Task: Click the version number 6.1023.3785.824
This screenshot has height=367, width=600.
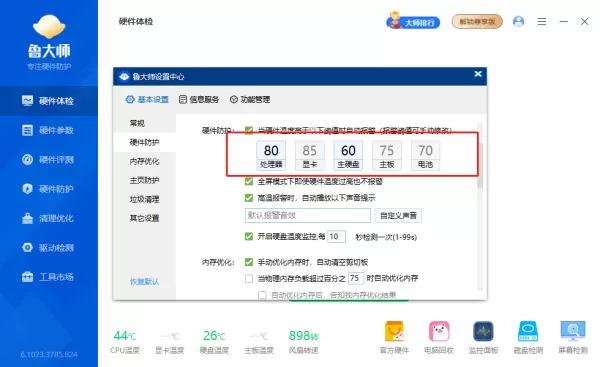Action: pos(49,355)
